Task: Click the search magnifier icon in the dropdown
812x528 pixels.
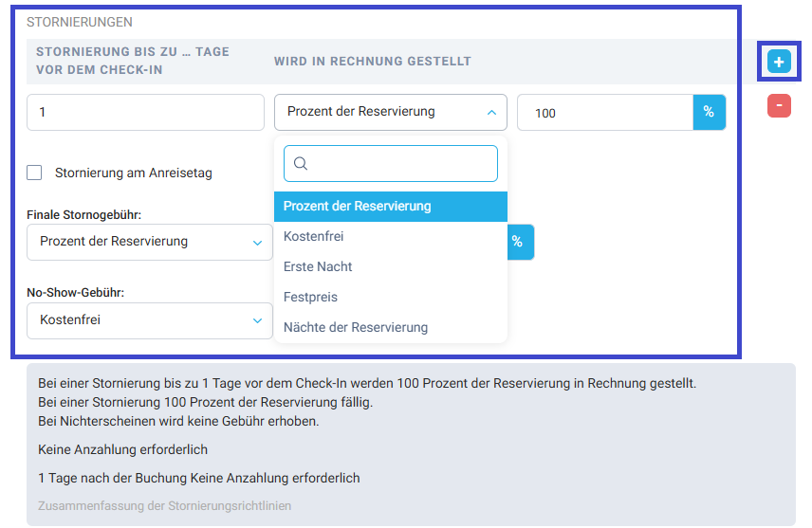Action: coord(301,164)
